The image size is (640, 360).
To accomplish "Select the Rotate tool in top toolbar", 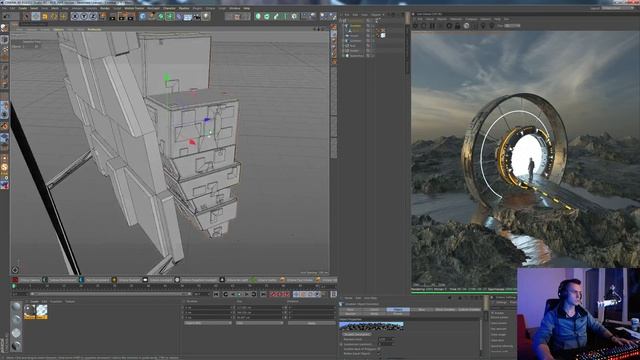I will click(x=54, y=16).
